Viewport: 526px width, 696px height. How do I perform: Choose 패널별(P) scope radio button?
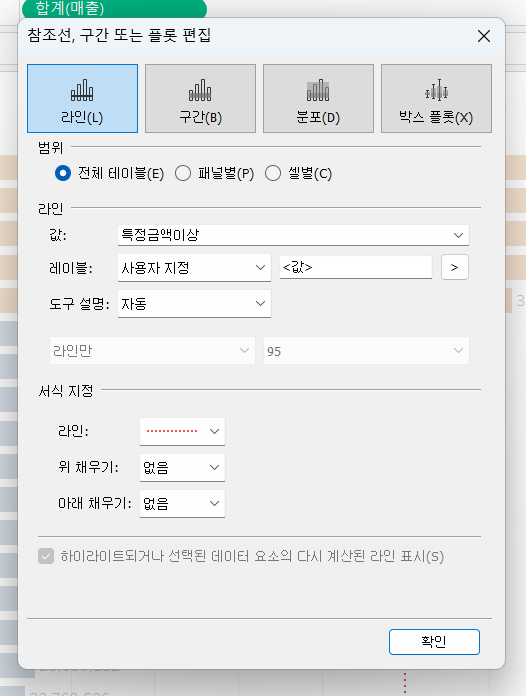(x=183, y=173)
